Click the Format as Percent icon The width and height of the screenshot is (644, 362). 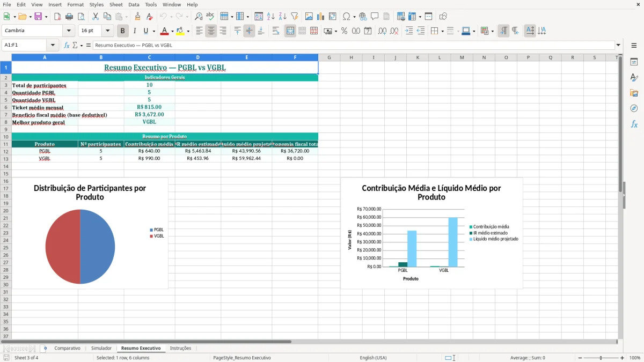[344, 31]
